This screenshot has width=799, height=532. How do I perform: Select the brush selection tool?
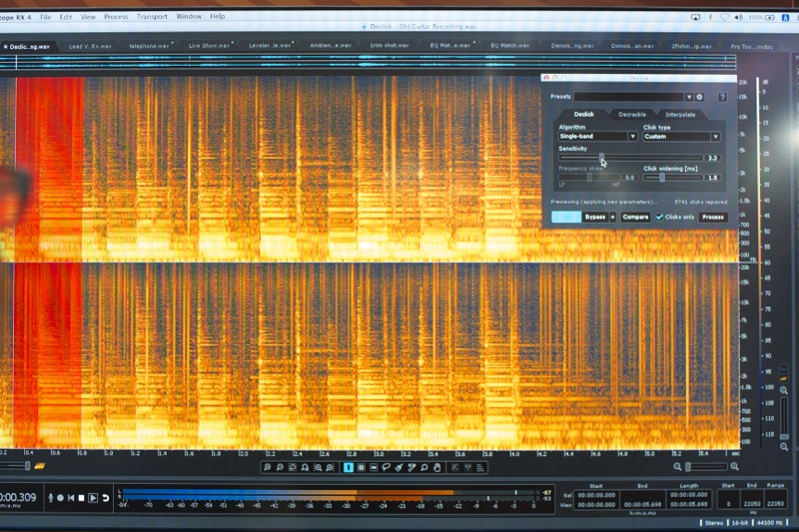pos(399,467)
